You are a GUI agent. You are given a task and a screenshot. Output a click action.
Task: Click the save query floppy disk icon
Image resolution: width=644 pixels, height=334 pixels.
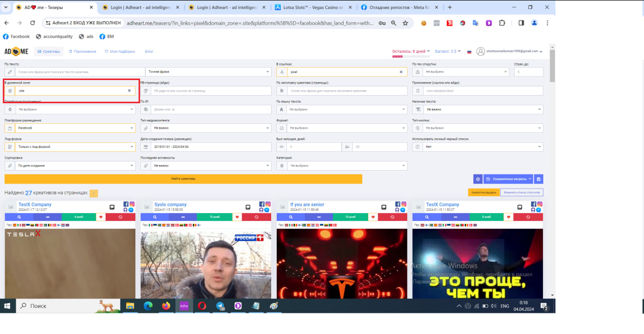point(538,179)
